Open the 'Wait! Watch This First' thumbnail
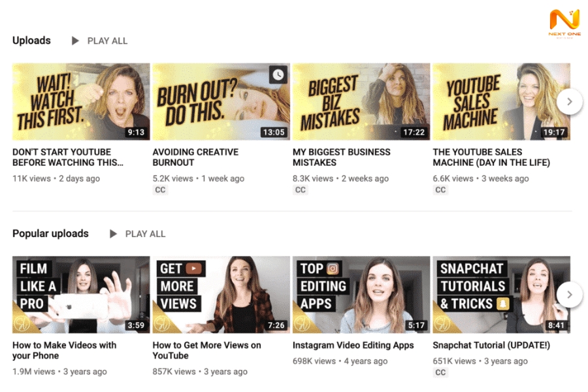This screenshot has height=392, width=588. point(81,102)
